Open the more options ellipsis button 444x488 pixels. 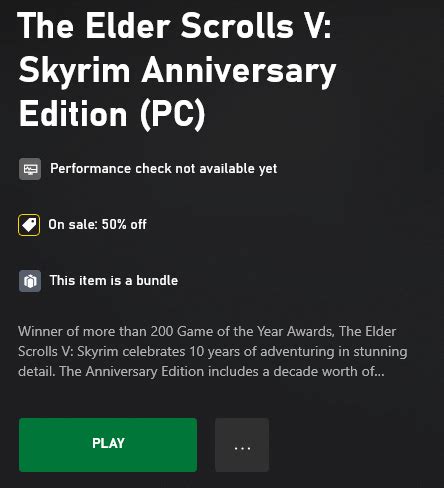[x=242, y=445]
